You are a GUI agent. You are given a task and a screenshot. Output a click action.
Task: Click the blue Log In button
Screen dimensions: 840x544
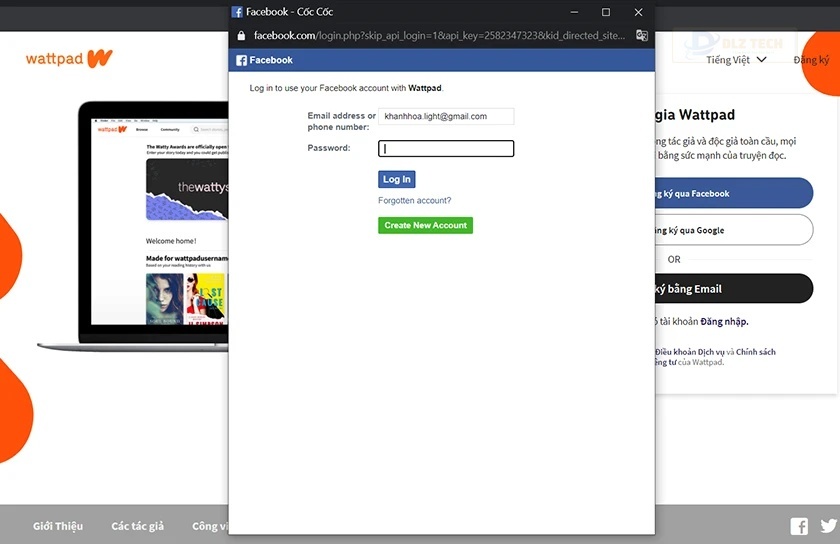point(396,179)
